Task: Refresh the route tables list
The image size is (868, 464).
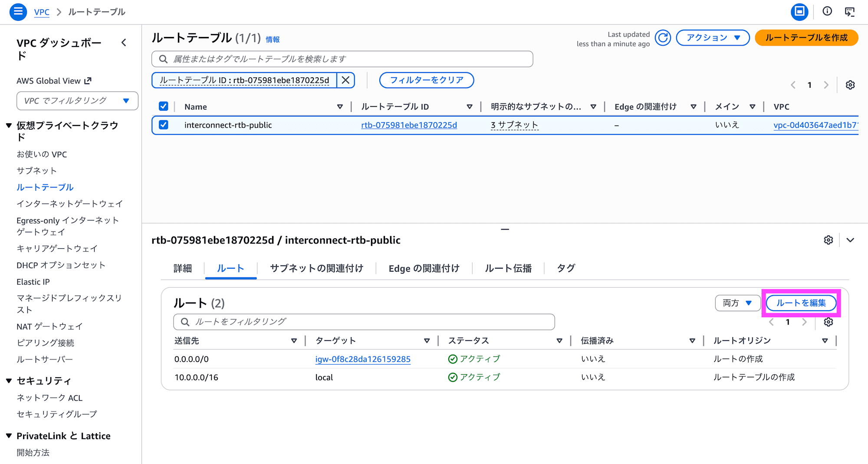Action: coord(663,38)
